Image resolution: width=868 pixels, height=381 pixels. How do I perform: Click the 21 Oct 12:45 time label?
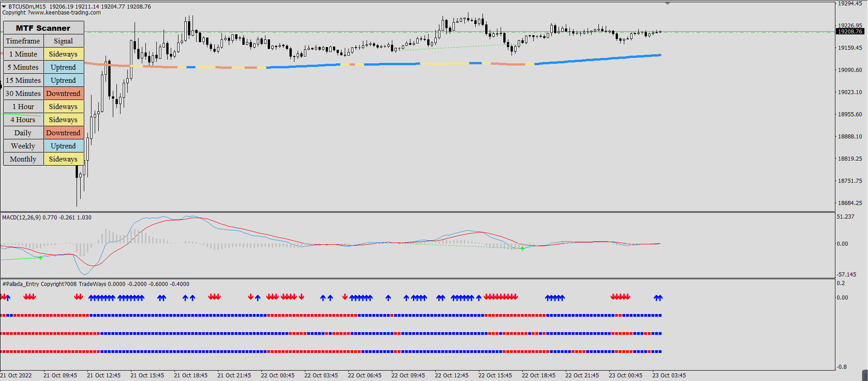(104, 376)
